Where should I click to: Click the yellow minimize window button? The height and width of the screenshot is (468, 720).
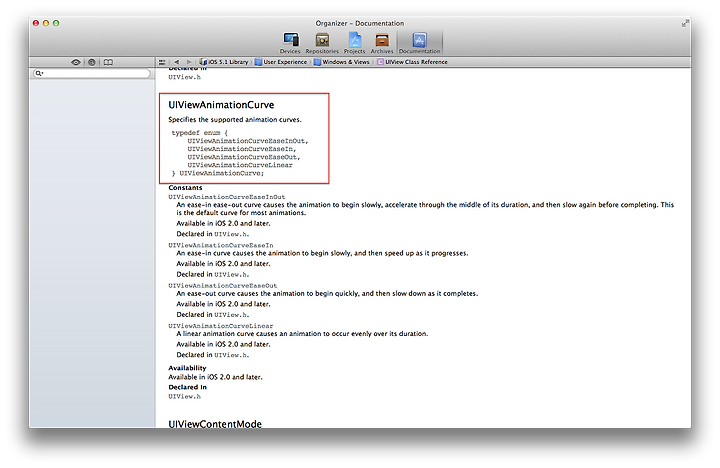pyautogui.click(x=46, y=23)
